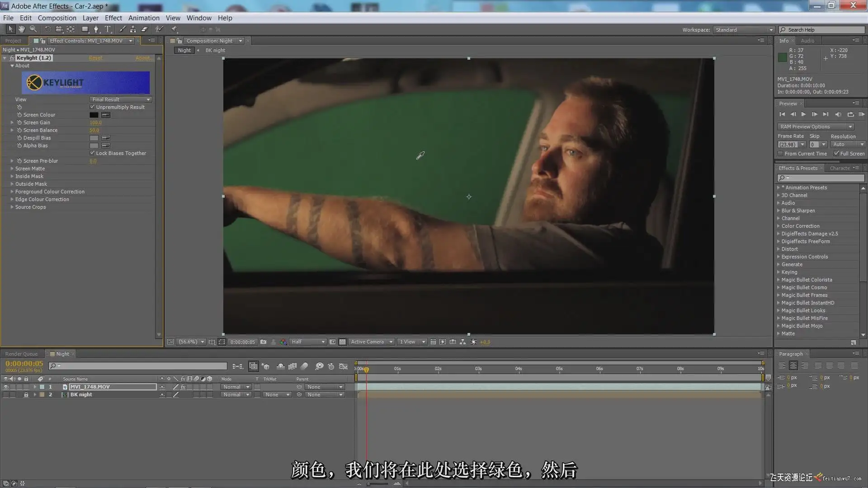The image size is (868, 488).
Task: Uncheck Full Screen preview option
Action: [836, 154]
